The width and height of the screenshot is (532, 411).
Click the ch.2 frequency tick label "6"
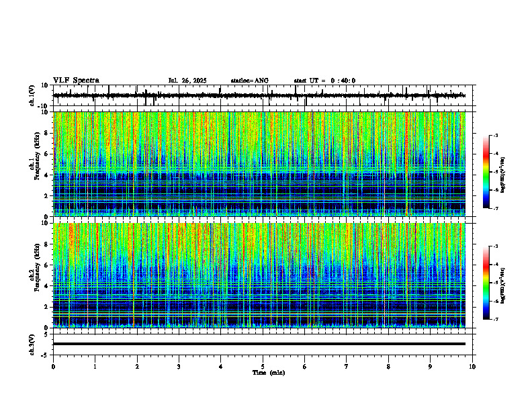[46, 265]
